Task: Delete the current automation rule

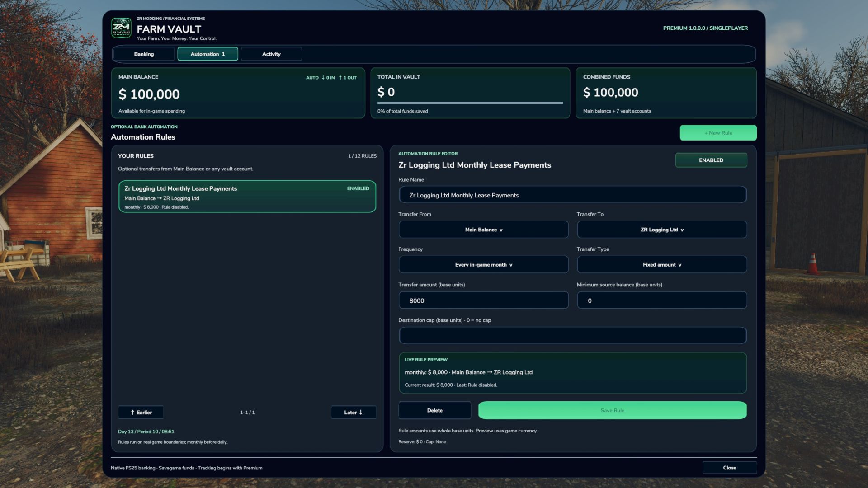Action: (x=434, y=410)
